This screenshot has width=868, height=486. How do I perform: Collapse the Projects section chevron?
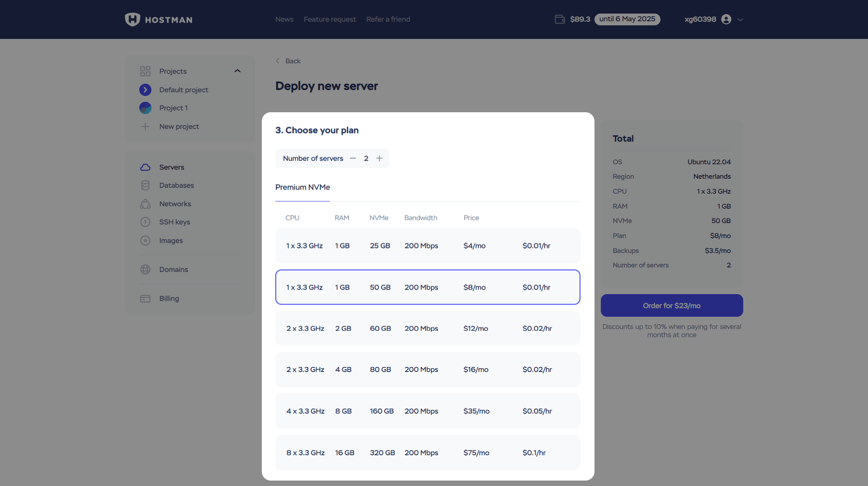(237, 71)
